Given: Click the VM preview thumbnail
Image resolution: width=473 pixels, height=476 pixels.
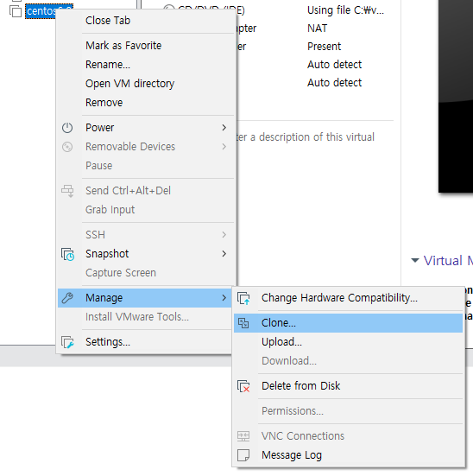Looking at the screenshot, I should [456, 96].
